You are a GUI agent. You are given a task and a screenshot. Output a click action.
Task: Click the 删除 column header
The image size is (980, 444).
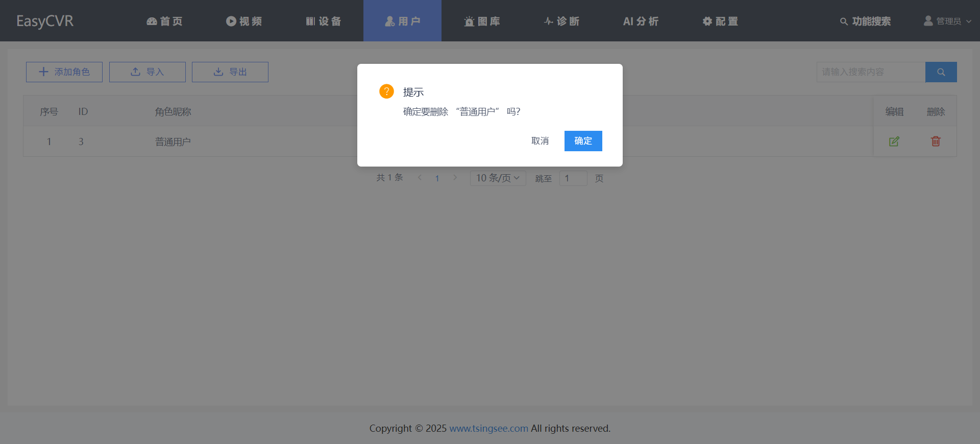coord(936,111)
